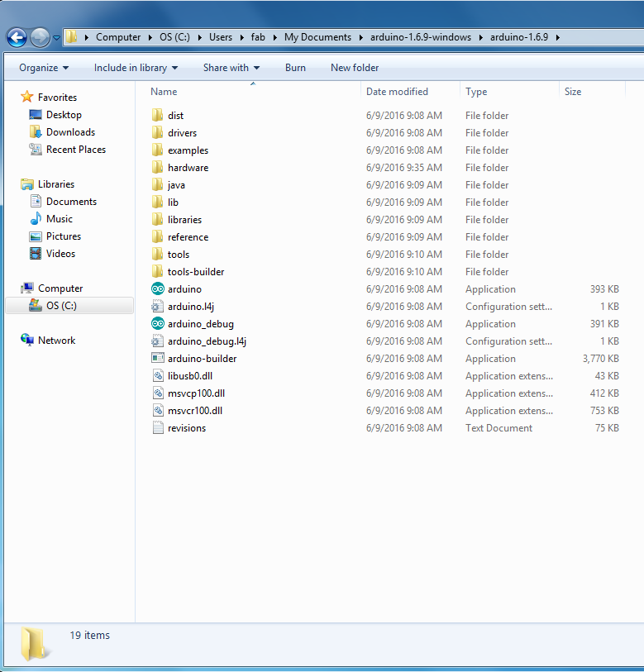Open the Include in library dropdown
Image resolution: width=644 pixels, height=672 pixels.
tap(136, 68)
